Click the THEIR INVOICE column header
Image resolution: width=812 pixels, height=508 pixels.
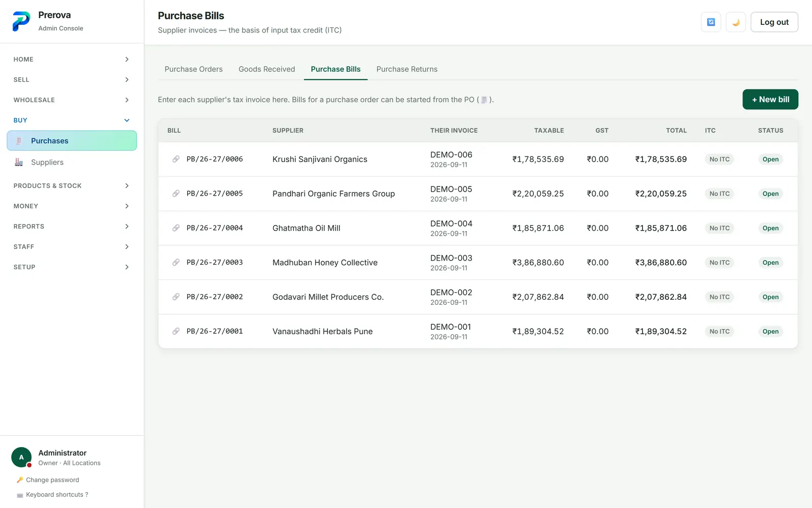pyautogui.click(x=454, y=131)
